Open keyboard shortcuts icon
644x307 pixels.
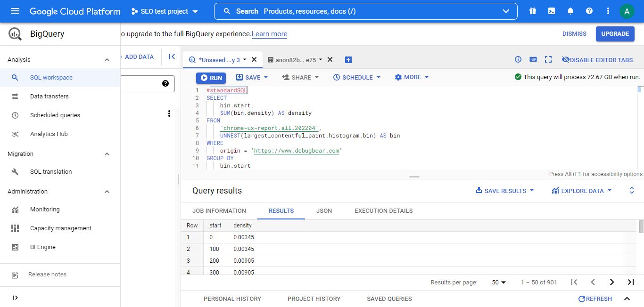pos(533,59)
